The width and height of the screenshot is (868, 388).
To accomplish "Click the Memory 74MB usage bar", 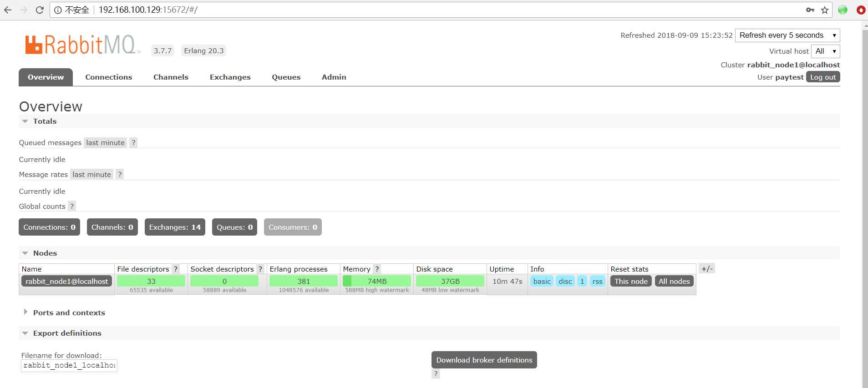I will pos(377,282).
